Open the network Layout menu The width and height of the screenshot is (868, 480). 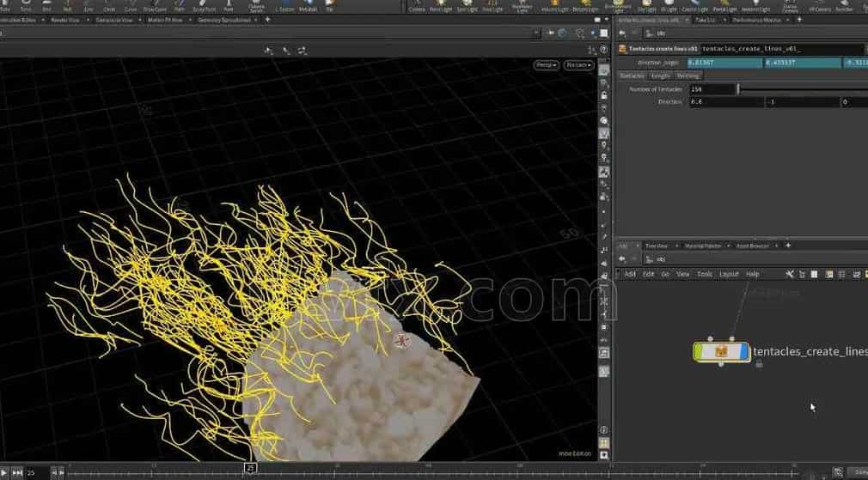(x=729, y=274)
